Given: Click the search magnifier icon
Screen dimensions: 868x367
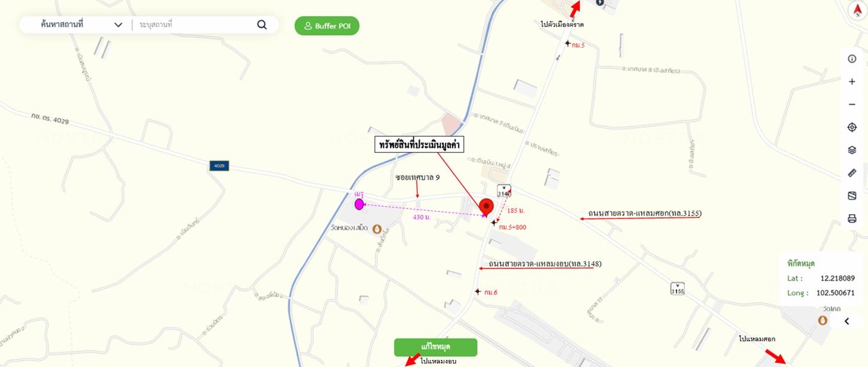Looking at the screenshot, I should (x=262, y=25).
